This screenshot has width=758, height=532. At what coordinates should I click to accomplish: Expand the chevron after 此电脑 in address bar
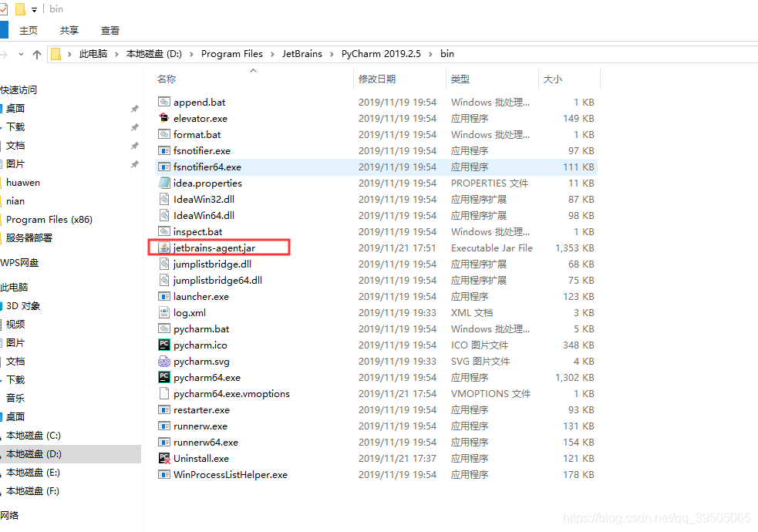(x=116, y=54)
